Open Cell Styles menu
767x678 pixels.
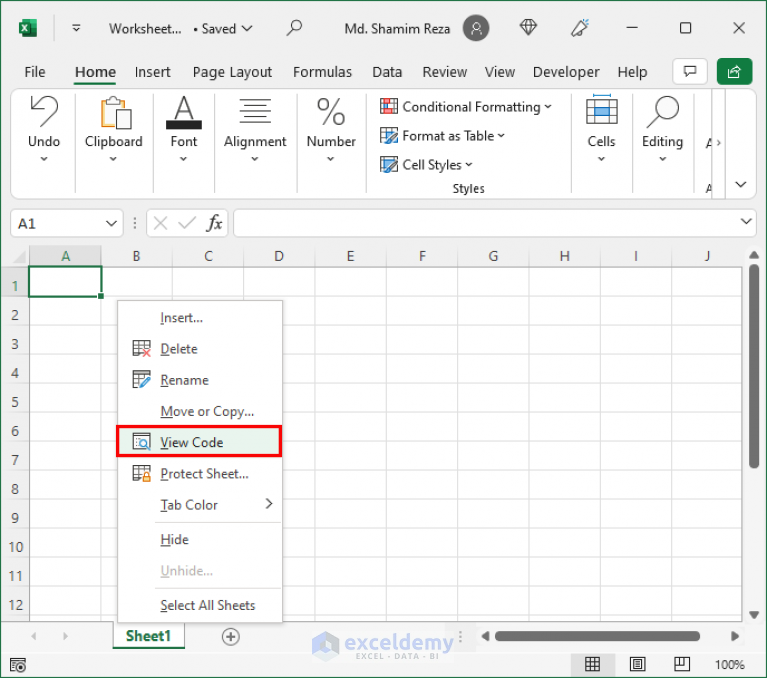coord(426,165)
